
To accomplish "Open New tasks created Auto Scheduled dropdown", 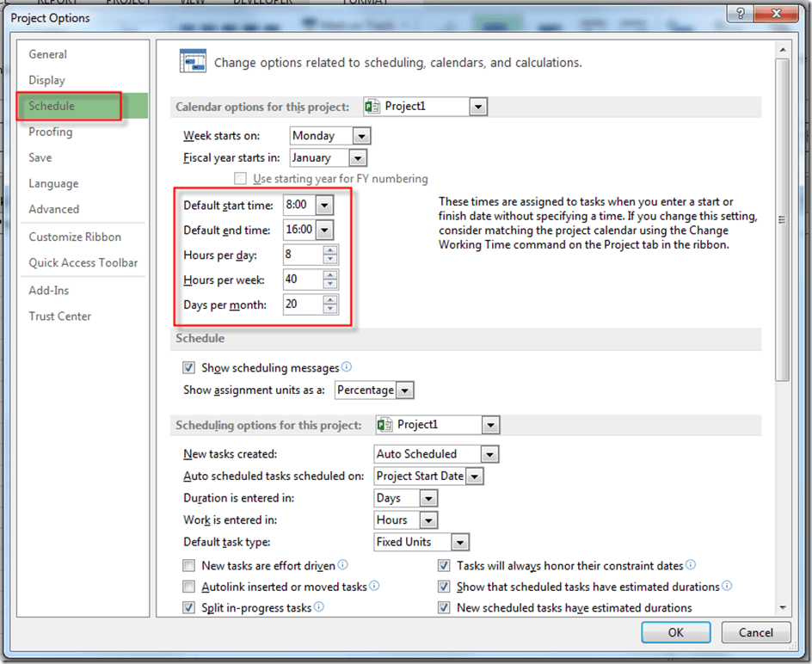I will pyautogui.click(x=489, y=454).
